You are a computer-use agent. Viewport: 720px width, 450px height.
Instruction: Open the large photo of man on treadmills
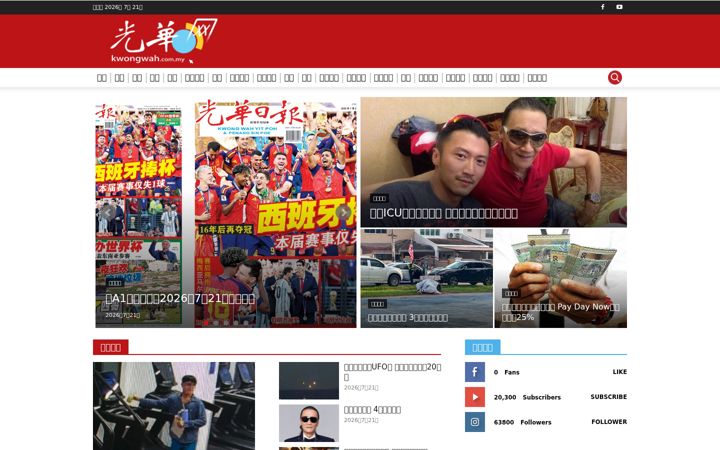[174, 406]
